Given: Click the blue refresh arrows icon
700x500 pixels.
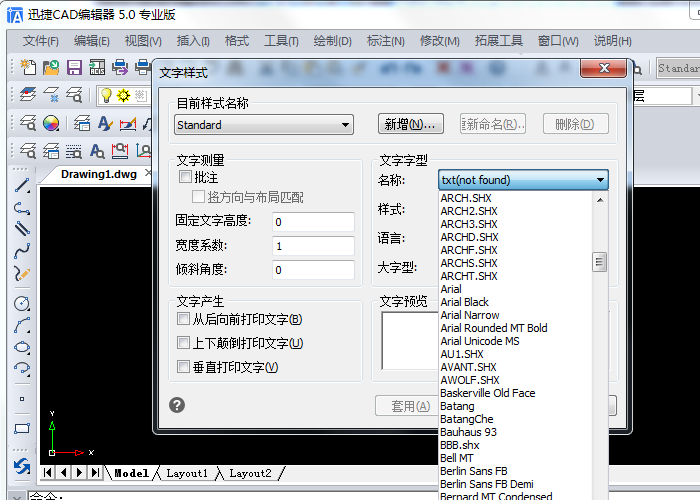Looking at the screenshot, I should 22,467.
